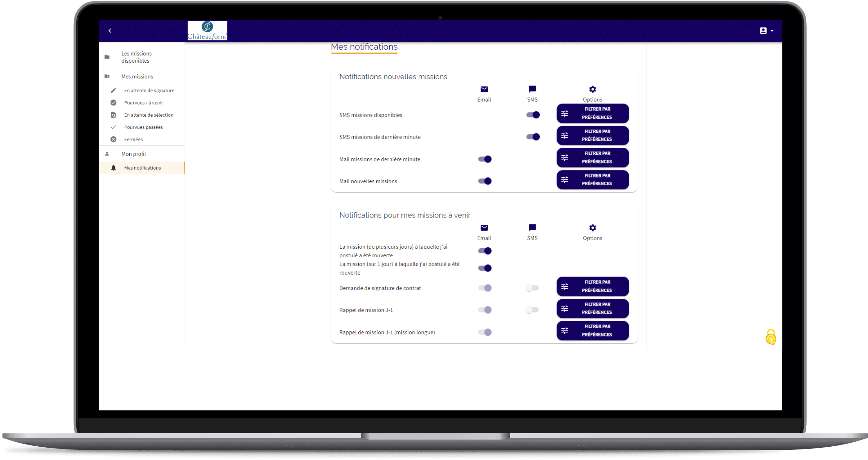Click the gear Options icon in missions à venir section
Screen dimensions: 868x460
[x=593, y=228]
